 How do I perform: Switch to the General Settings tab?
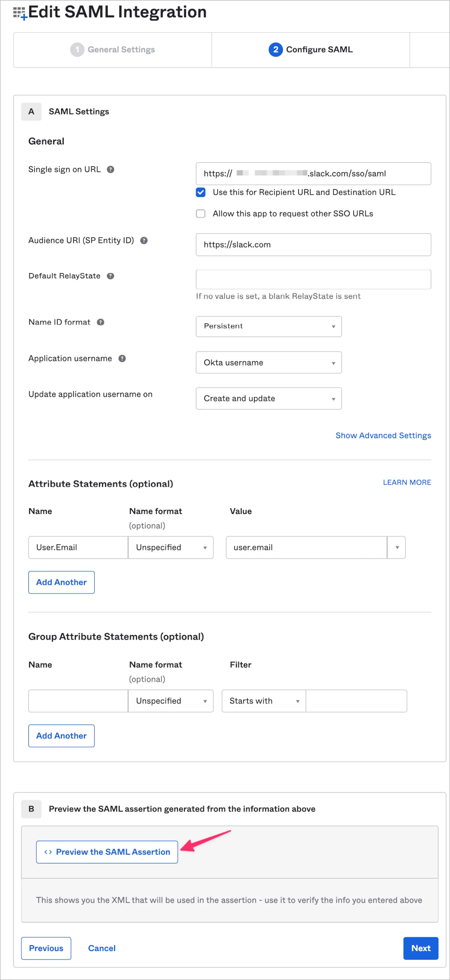click(121, 50)
